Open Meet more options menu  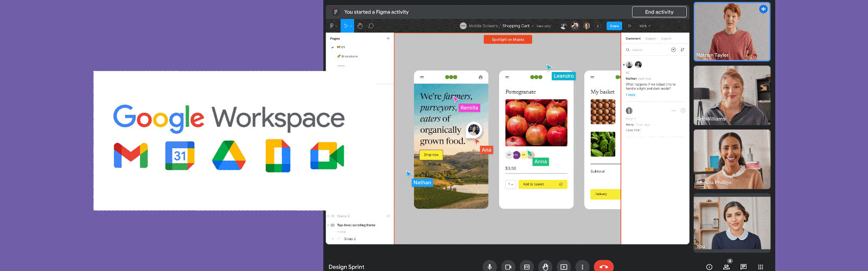pyautogui.click(x=582, y=267)
